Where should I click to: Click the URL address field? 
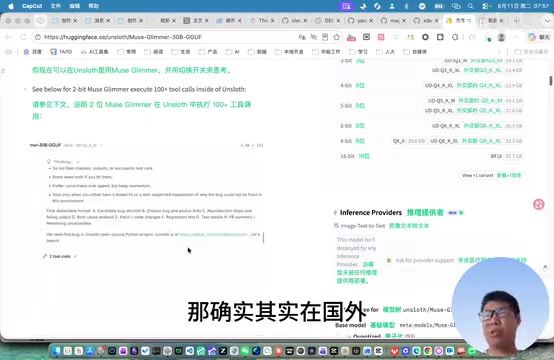[x=166, y=37]
